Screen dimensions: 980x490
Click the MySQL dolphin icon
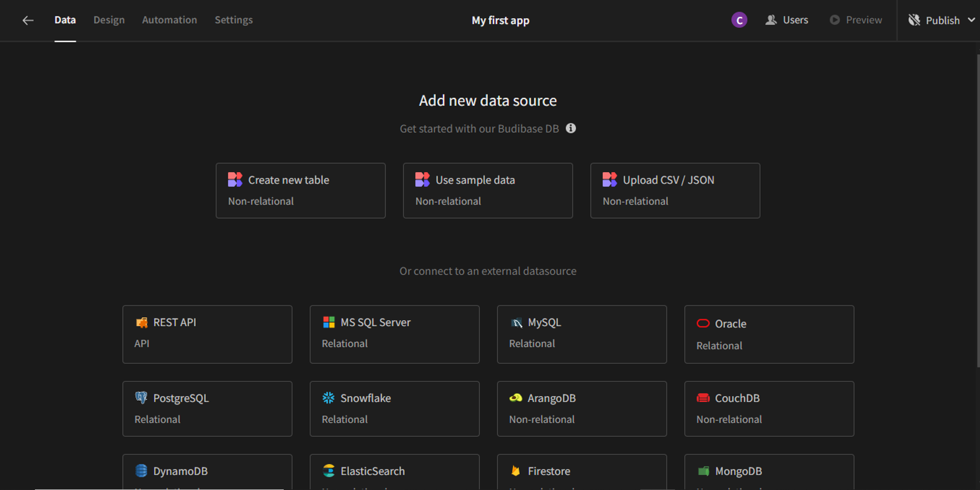516,323
